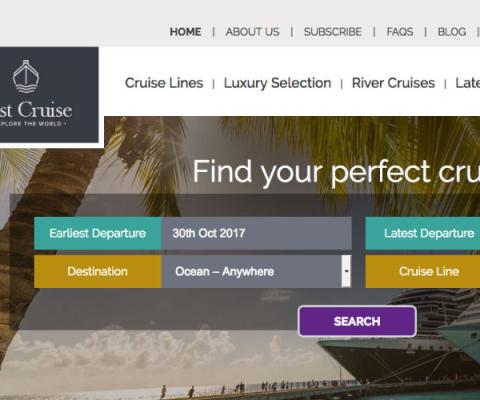Open the BLOG link
The image size is (480, 400).
tap(452, 32)
